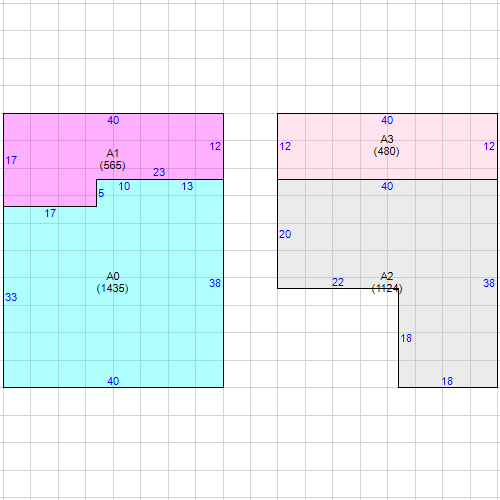
Task: Click the 17 dimension on A1's left side
Action: (11, 160)
